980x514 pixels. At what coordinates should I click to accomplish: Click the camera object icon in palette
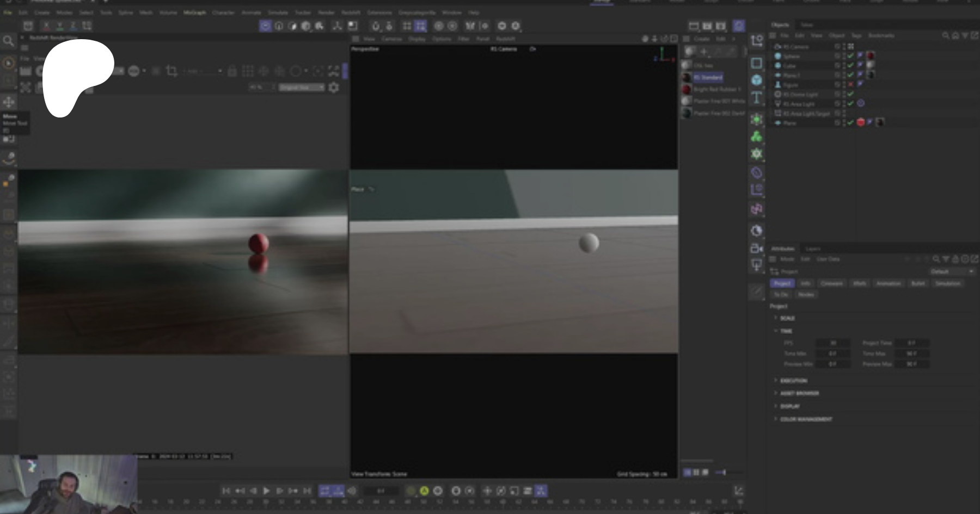pyautogui.click(x=756, y=249)
